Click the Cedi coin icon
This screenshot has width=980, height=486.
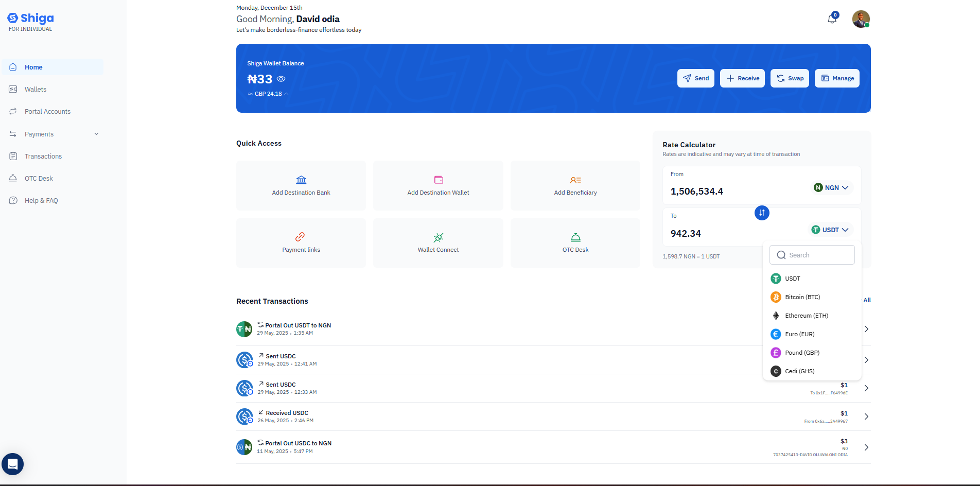(x=776, y=371)
